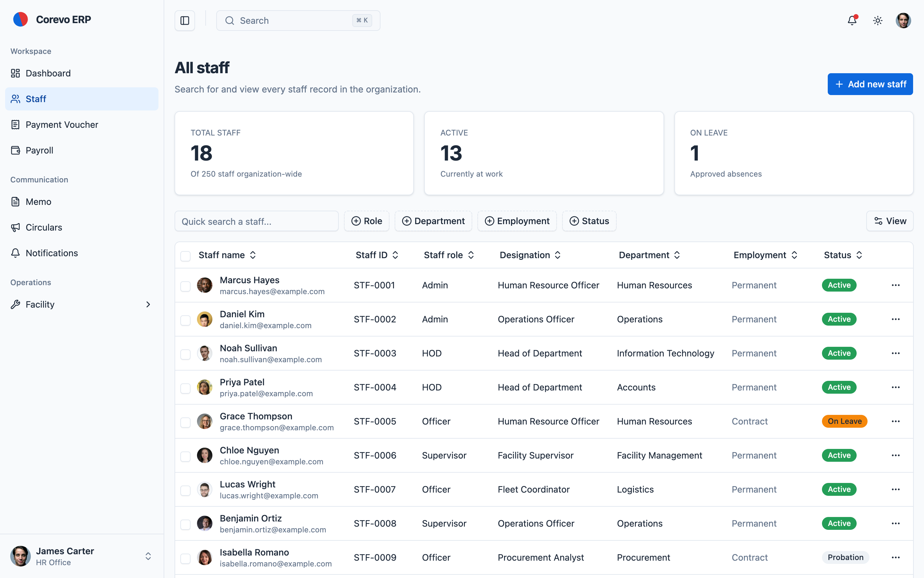The width and height of the screenshot is (924, 578).
Task: Open the top-right user avatar
Action: click(x=903, y=21)
